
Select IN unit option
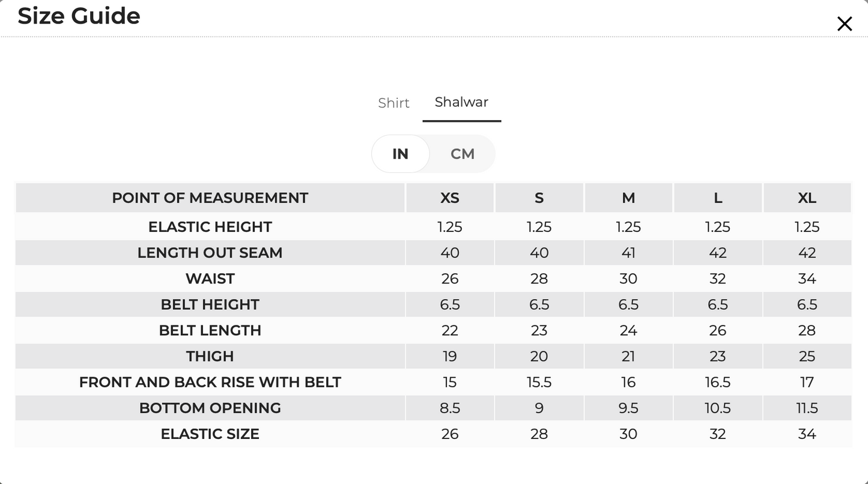401,154
